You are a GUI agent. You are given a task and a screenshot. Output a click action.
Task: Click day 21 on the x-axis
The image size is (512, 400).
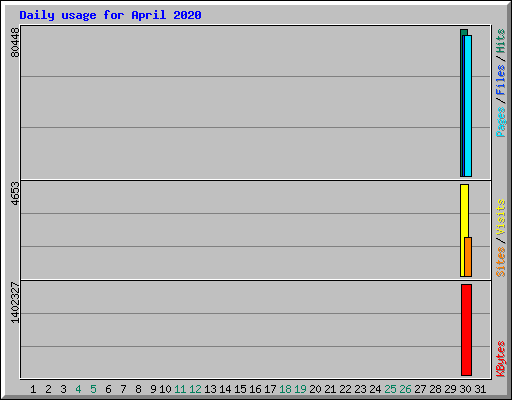pyautogui.click(x=330, y=389)
